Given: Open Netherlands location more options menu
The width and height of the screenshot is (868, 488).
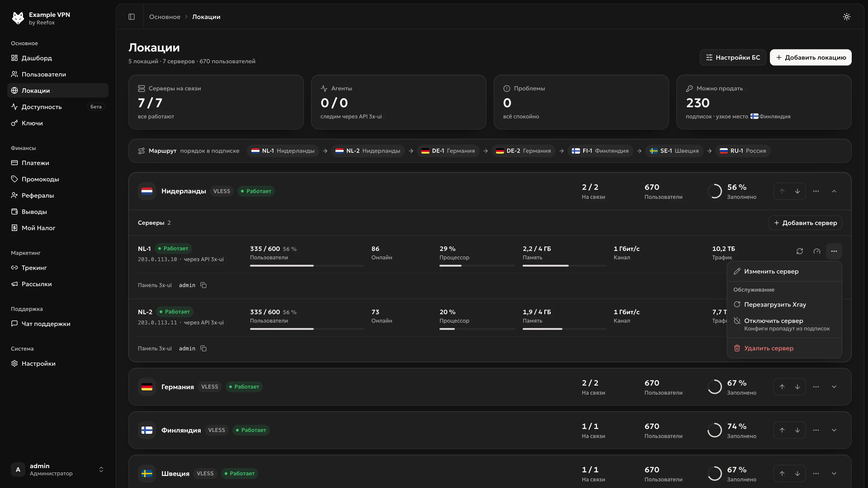Looking at the screenshot, I should [x=816, y=191].
